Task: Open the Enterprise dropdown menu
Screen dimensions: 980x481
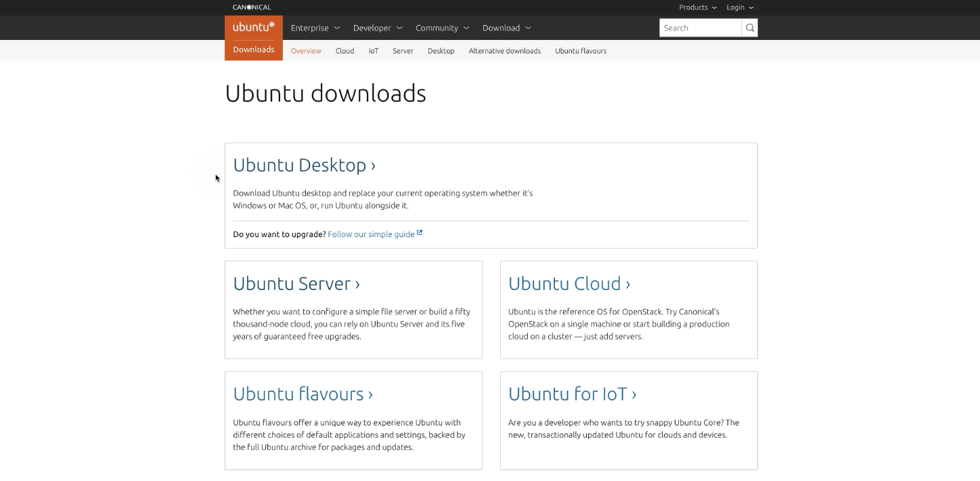Action: [315, 28]
